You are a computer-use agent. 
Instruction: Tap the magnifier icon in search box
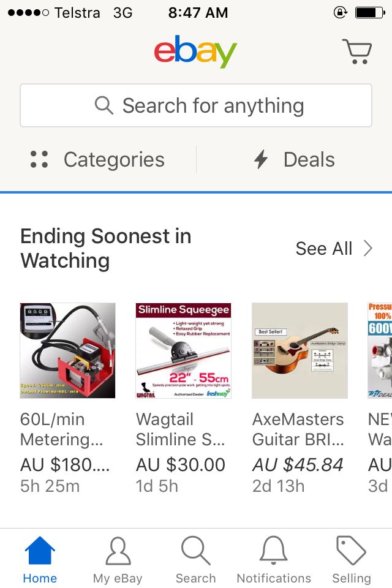pos(104,105)
